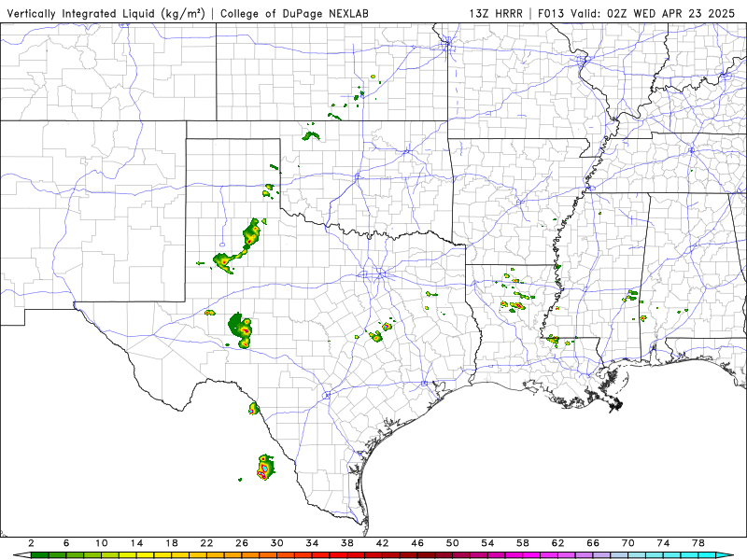The width and height of the screenshot is (747, 560).
Task: Click the white arrow at color scale's left end
Action: [x=21, y=555]
